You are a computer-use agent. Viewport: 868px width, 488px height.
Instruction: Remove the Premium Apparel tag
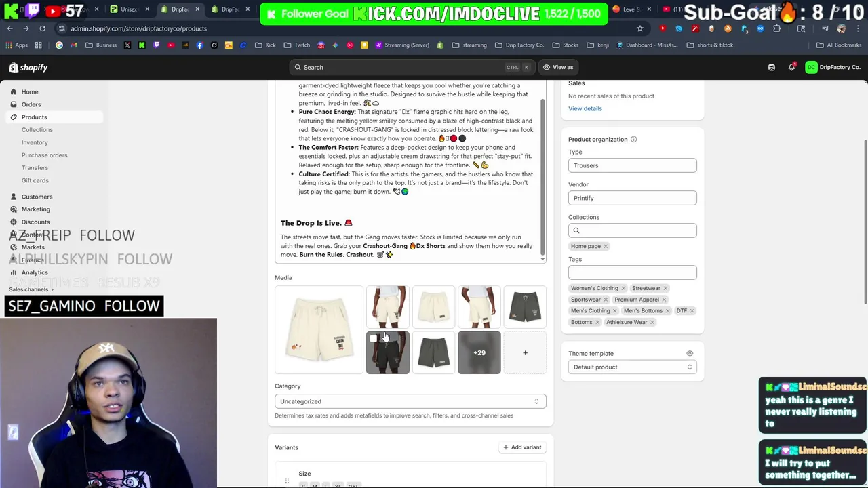coord(664,300)
